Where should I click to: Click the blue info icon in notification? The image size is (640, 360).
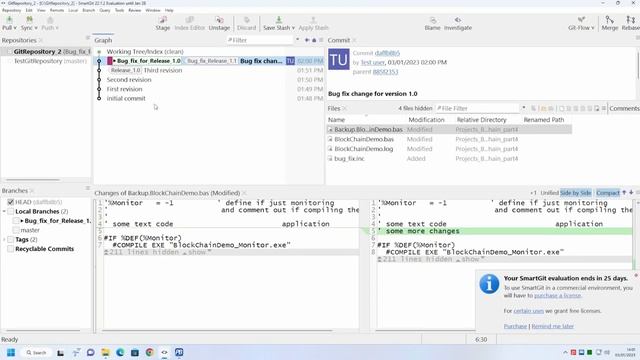pos(489,284)
